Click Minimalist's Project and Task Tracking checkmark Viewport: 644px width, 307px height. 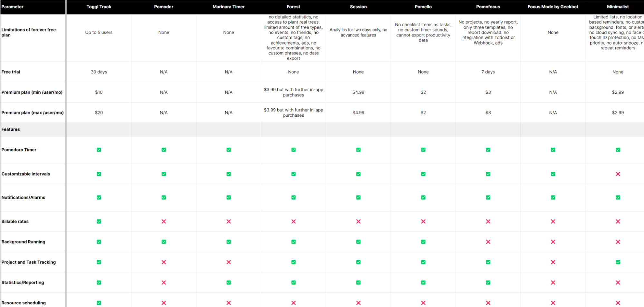618,262
